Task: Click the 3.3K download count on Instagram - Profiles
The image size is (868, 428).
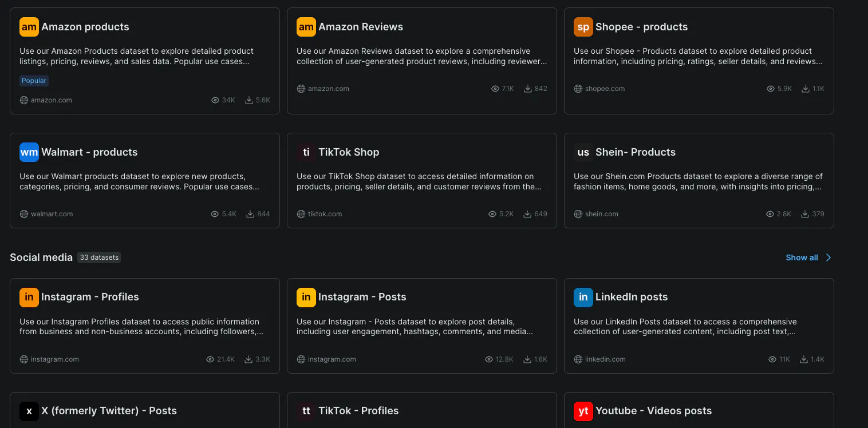Action: [x=263, y=359]
